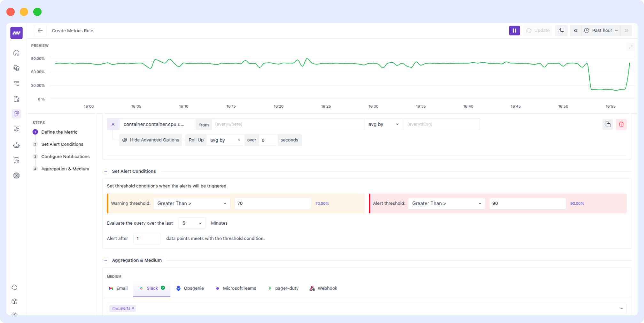Open the Home icon in the sidebar
Image resolution: width=644 pixels, height=323 pixels.
(x=16, y=53)
